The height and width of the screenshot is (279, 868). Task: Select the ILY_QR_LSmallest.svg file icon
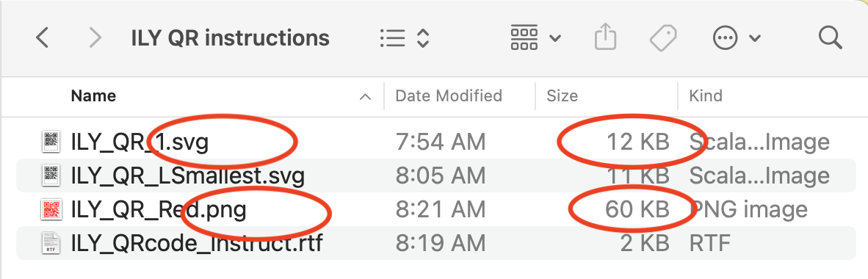(51, 175)
